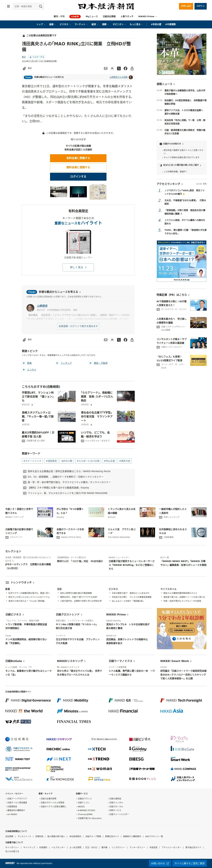Open the LIVE中 tab
212x868 pixels.
(x=75, y=16)
